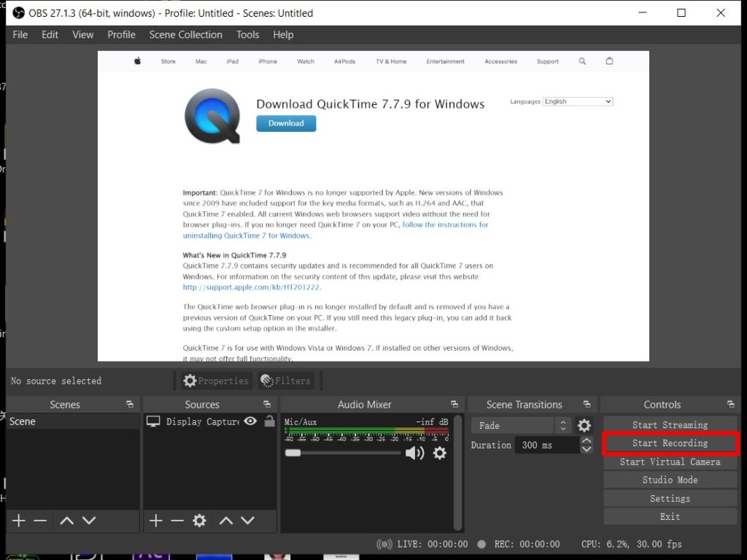Open the shopping bag icon in the Apple nav
Image resolution: width=747 pixels, height=560 pixels.
[609, 61]
